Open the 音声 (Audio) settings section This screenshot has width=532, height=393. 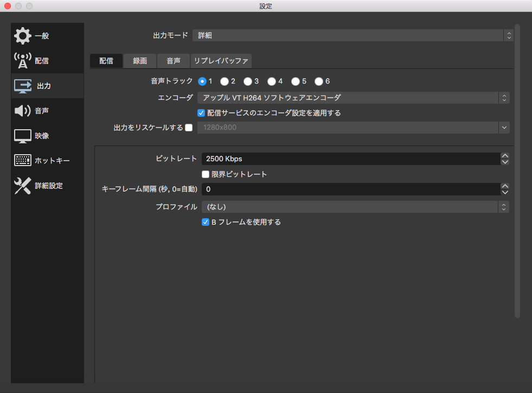tap(33, 110)
